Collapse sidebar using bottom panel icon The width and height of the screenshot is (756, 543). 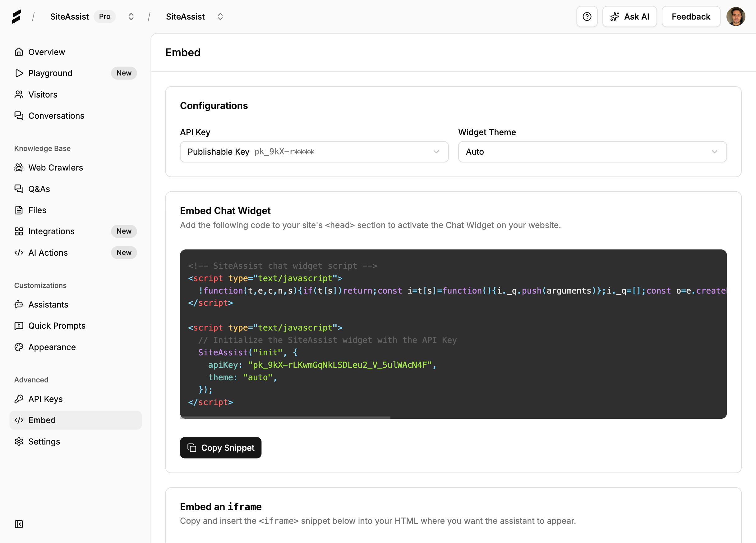[19, 524]
